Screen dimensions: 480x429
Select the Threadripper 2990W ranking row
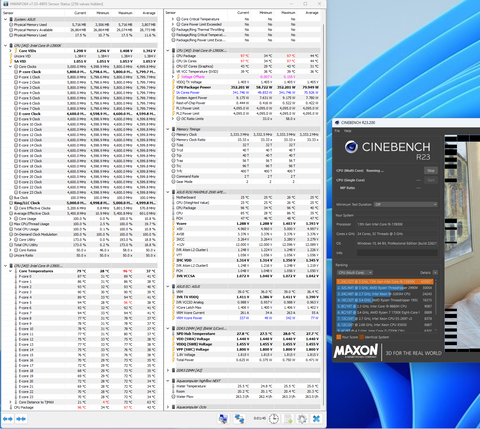tap(385, 288)
